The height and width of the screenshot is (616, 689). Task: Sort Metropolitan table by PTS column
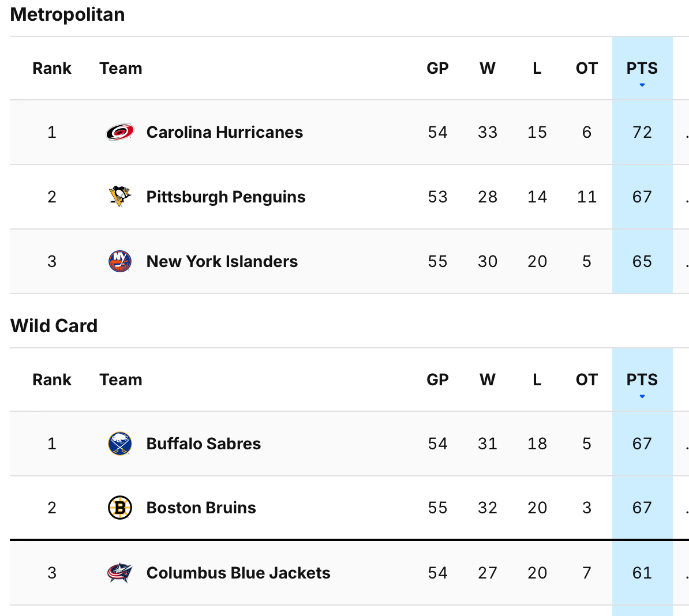pos(642,68)
